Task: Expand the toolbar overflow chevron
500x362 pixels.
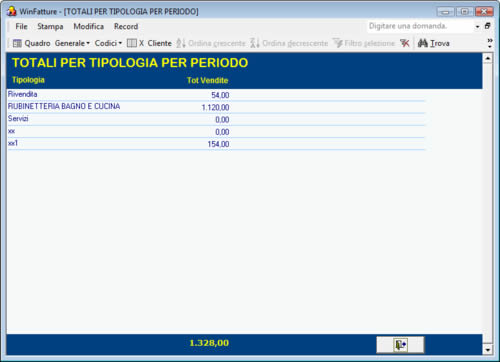Action: pos(490,43)
